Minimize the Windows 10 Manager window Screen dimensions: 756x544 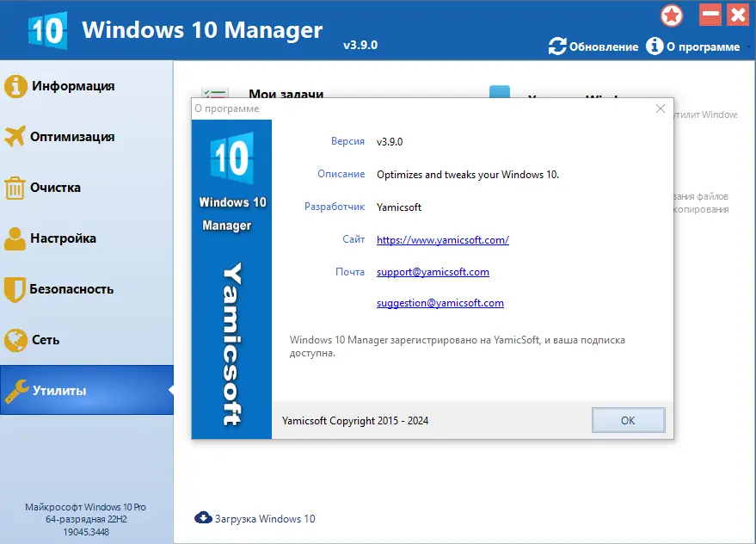pos(710,15)
